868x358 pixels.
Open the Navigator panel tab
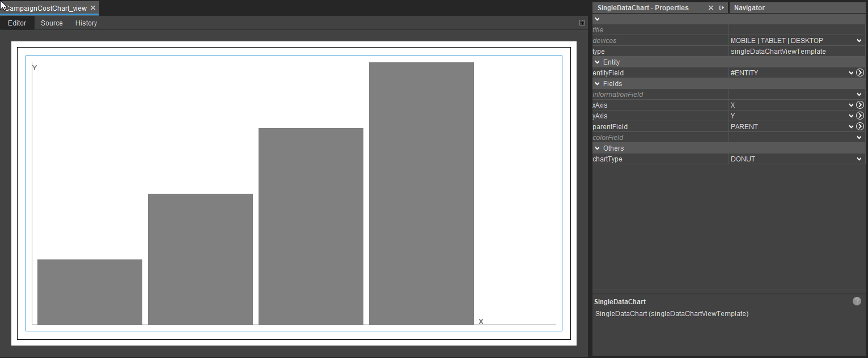(749, 8)
